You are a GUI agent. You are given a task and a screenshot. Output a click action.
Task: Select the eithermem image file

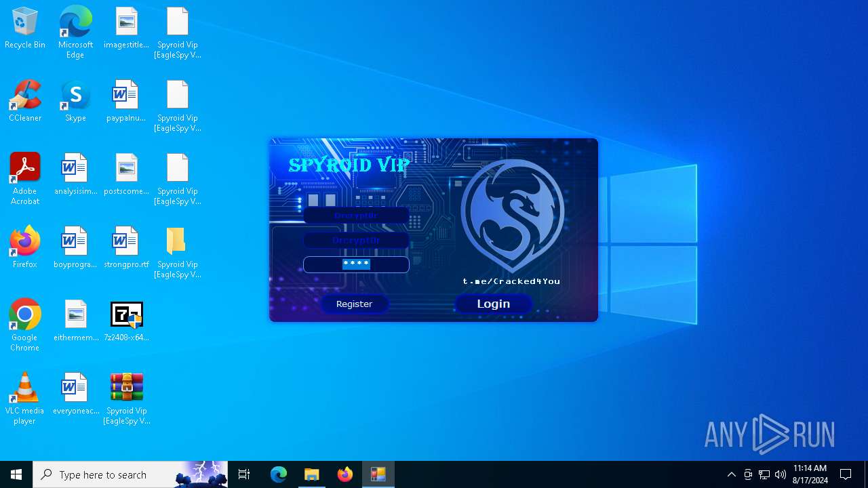(75, 321)
